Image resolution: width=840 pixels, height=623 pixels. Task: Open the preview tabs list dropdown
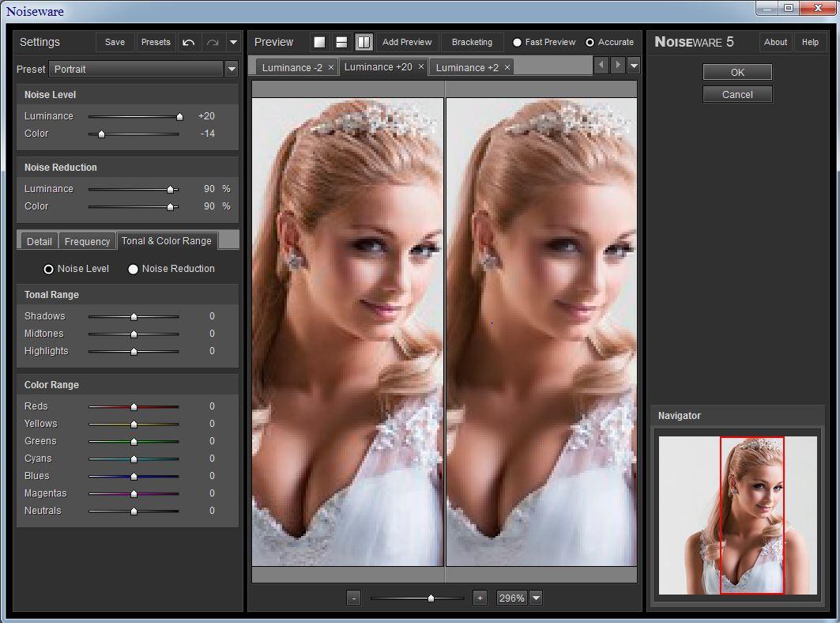click(x=635, y=66)
